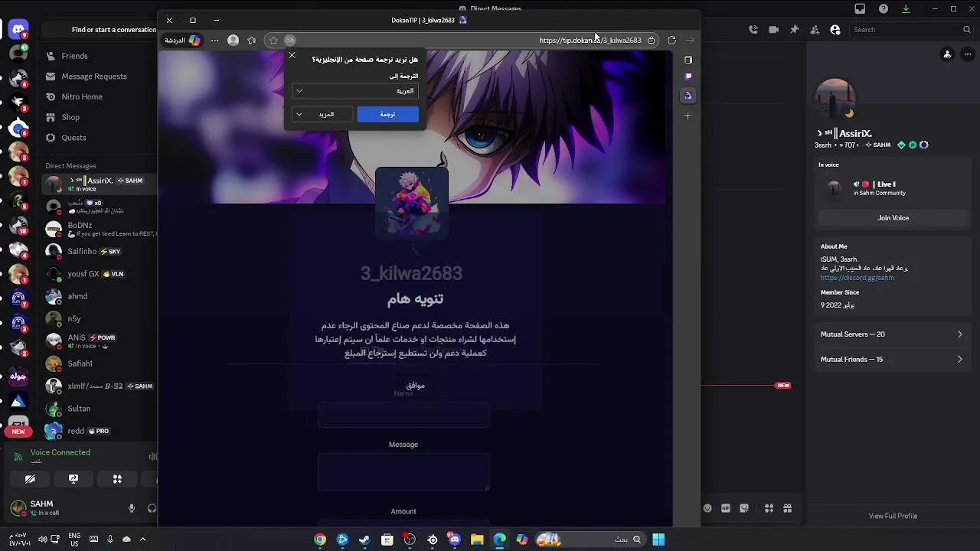
Task: Open the Copilot chat button in browser
Action: tap(183, 40)
